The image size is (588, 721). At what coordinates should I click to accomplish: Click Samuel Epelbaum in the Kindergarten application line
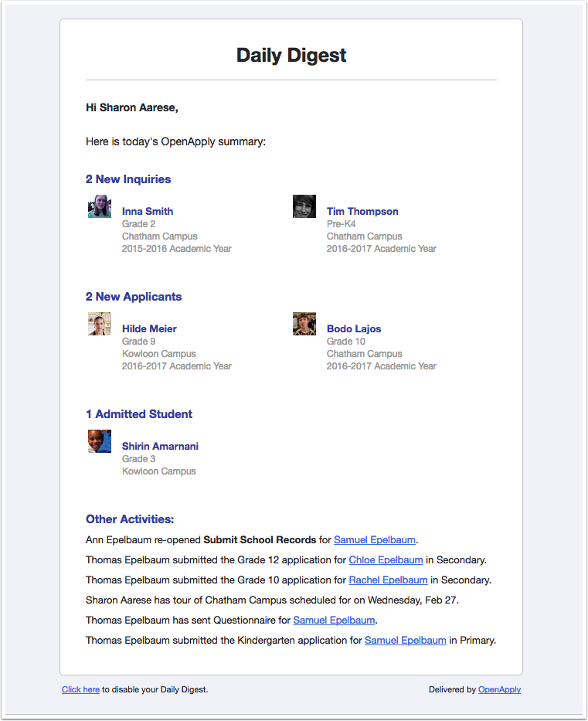click(x=405, y=640)
